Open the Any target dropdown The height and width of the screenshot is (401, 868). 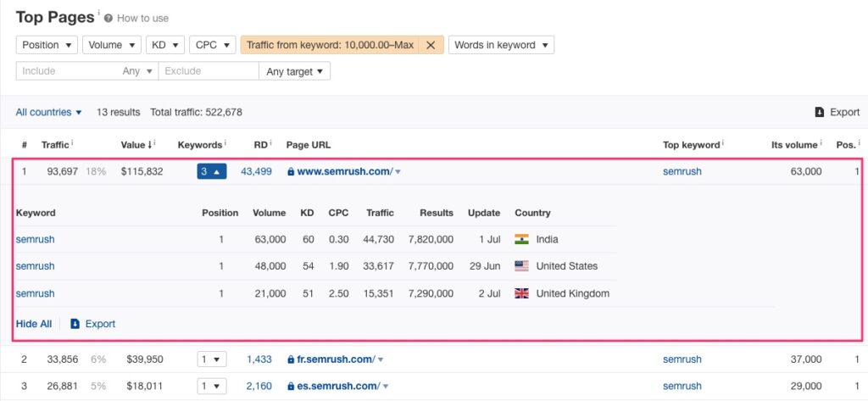(294, 71)
